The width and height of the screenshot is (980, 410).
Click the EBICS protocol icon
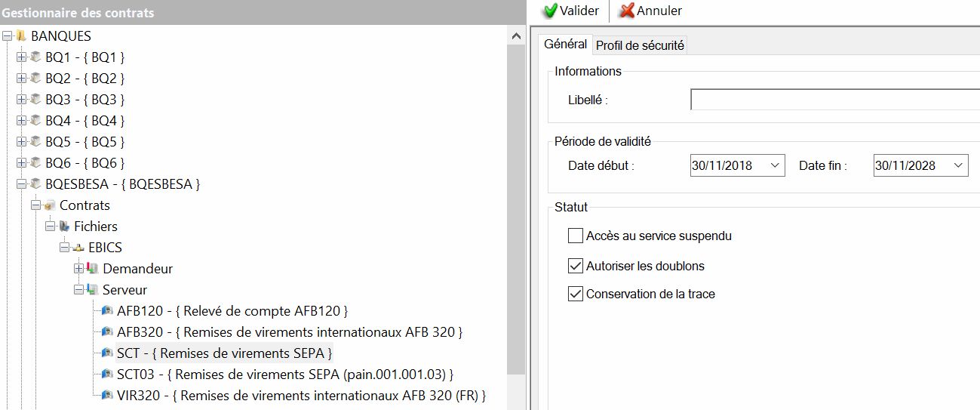[x=78, y=248]
